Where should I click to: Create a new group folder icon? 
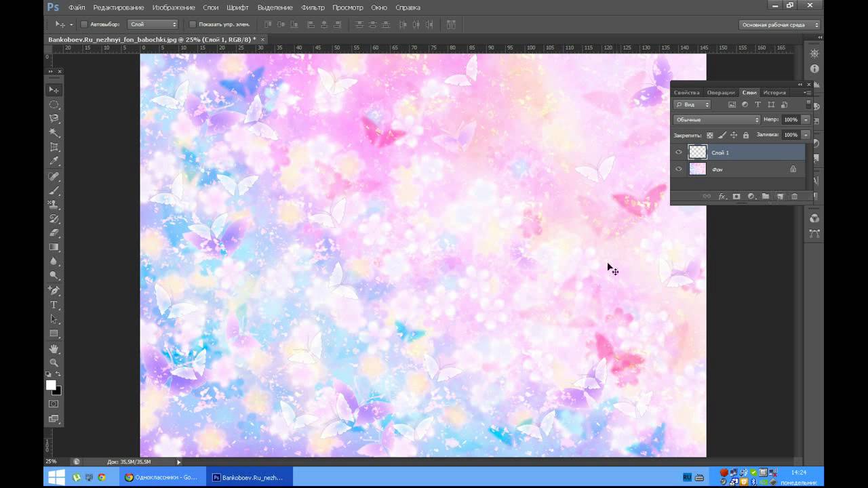[766, 197]
